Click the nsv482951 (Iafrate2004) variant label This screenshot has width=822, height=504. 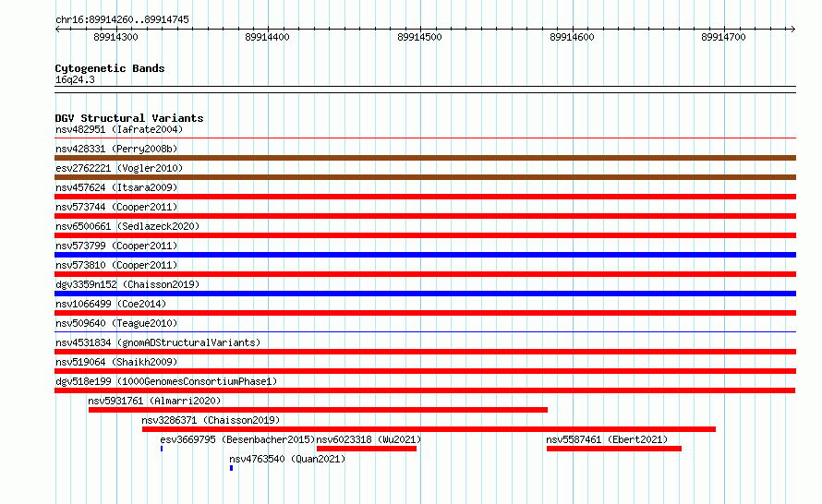pos(119,129)
